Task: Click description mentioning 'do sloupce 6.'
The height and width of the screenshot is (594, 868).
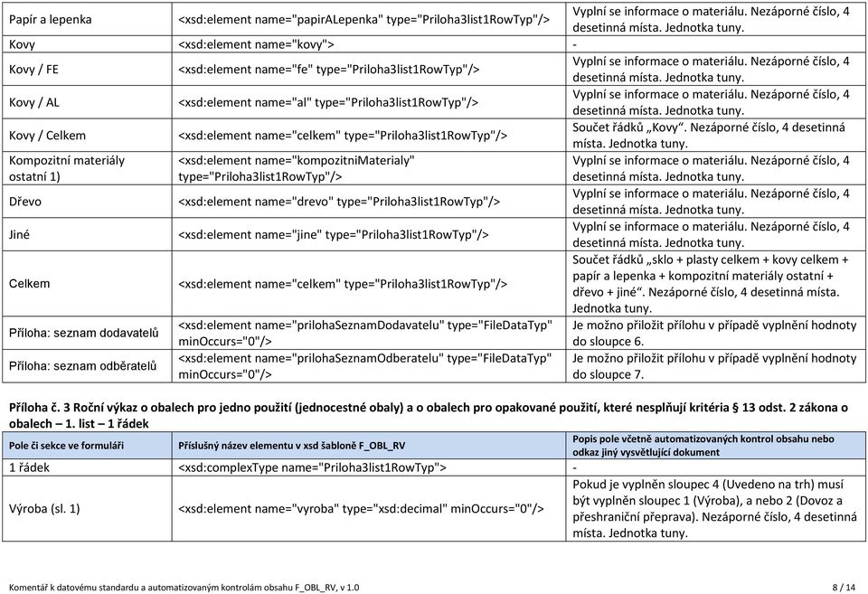Action: pos(714,334)
